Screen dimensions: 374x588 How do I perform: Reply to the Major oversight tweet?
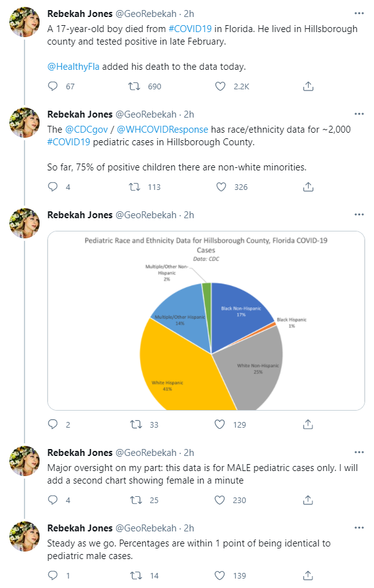tap(53, 499)
